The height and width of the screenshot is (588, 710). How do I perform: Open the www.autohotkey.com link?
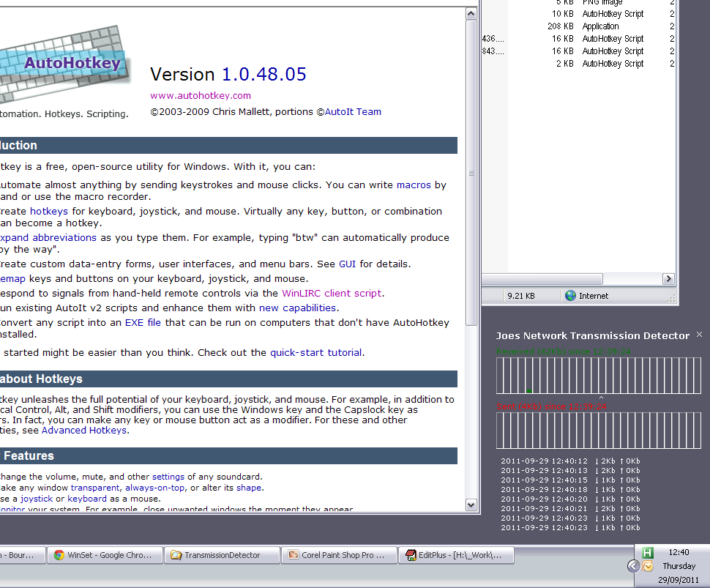[x=201, y=95]
